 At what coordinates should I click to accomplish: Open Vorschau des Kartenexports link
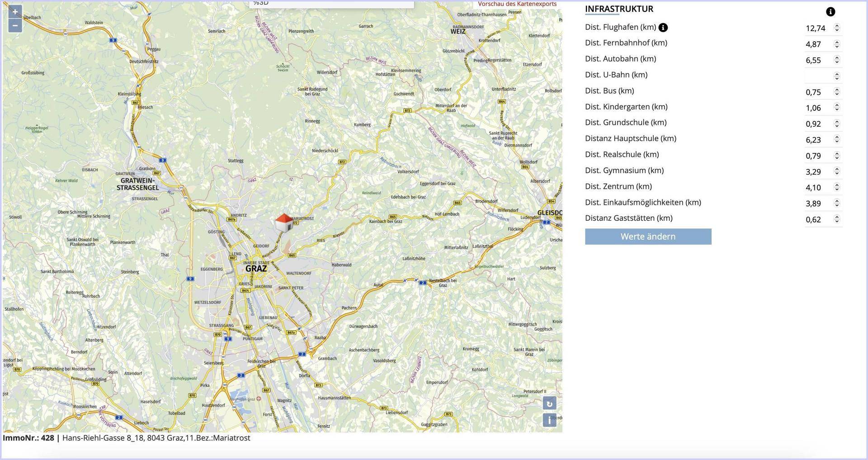[x=517, y=4]
